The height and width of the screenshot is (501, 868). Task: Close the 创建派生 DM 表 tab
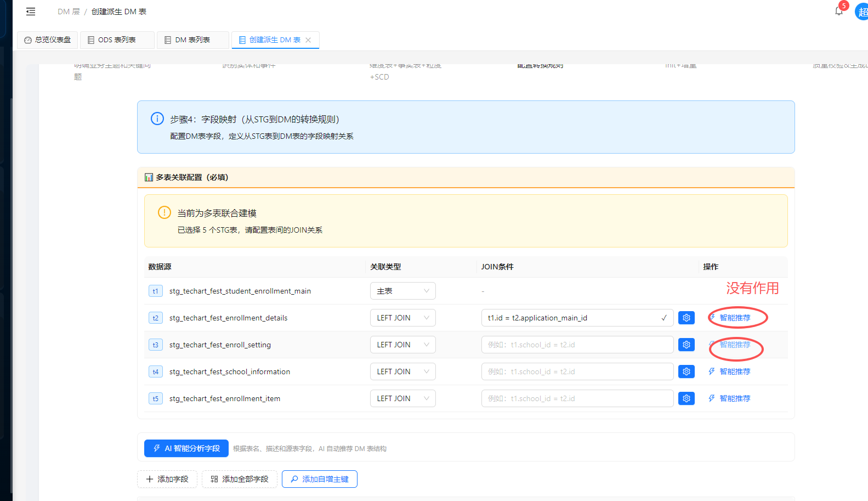tap(308, 40)
